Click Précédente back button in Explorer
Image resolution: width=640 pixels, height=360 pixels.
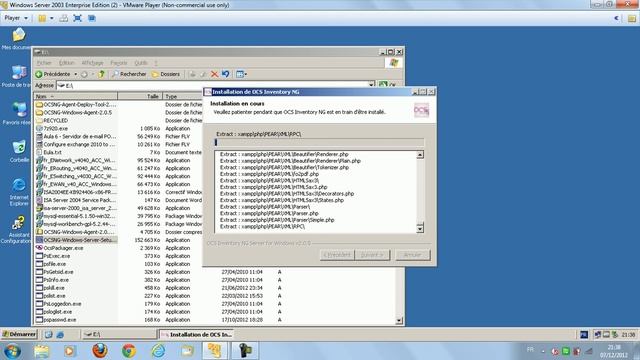(53, 74)
